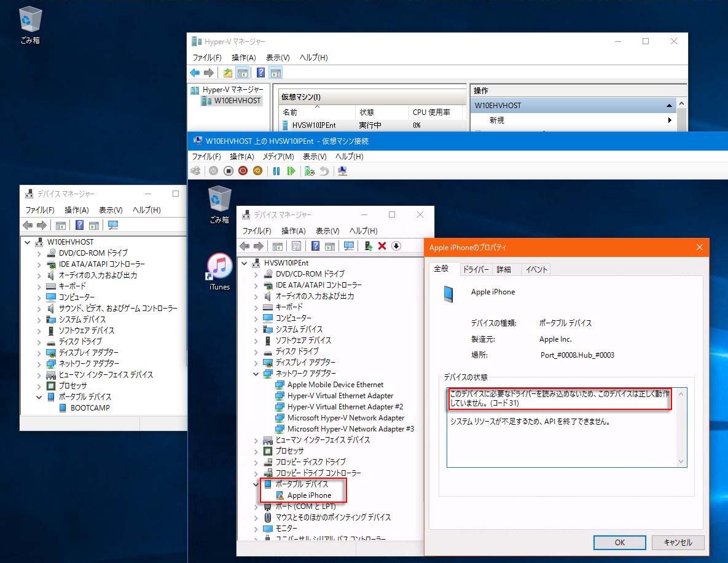Viewport: 728px width, 563px height.
Task: Open the 操作(A) menu in the VM connection window
Action: click(x=242, y=157)
